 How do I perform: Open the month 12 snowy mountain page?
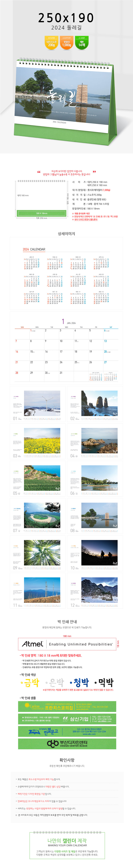(95, 591)
